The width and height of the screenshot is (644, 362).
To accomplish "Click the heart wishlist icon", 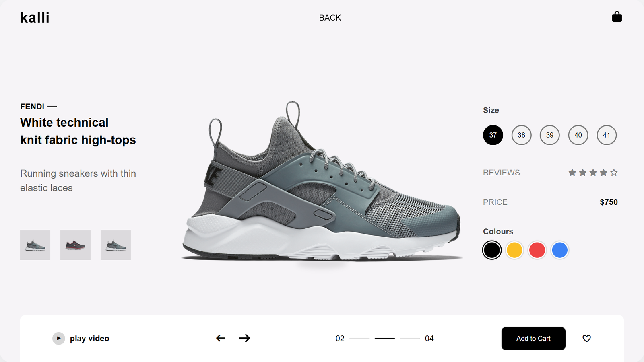I will click(586, 339).
